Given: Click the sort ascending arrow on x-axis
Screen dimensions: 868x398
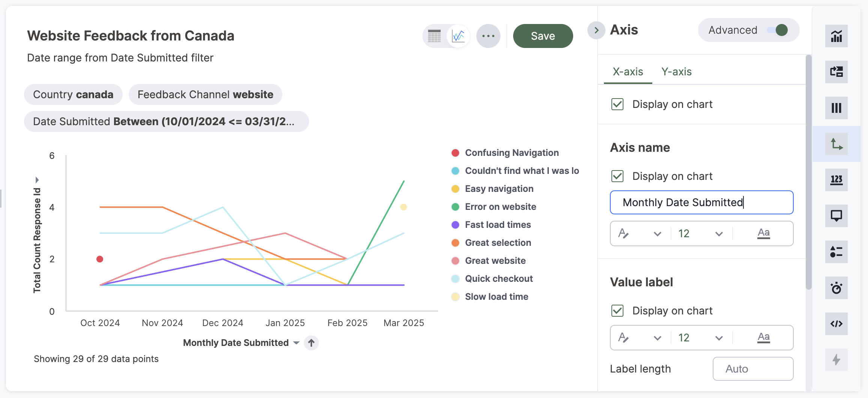Looking at the screenshot, I should tap(311, 343).
